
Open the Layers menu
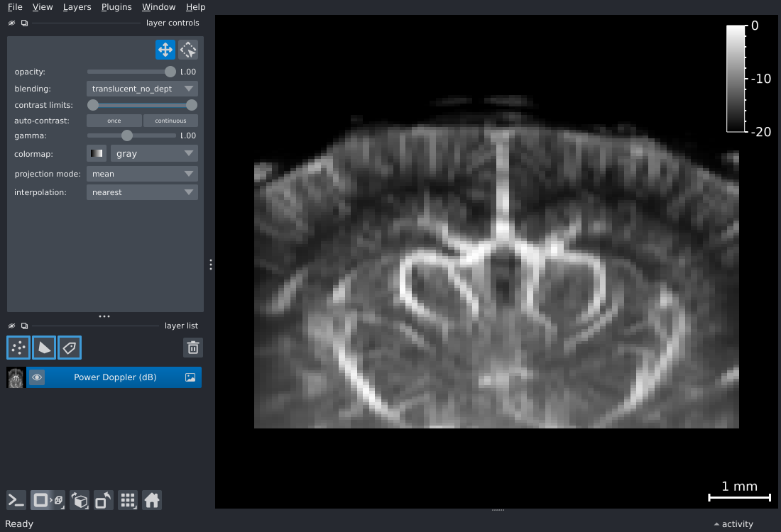[x=77, y=7]
